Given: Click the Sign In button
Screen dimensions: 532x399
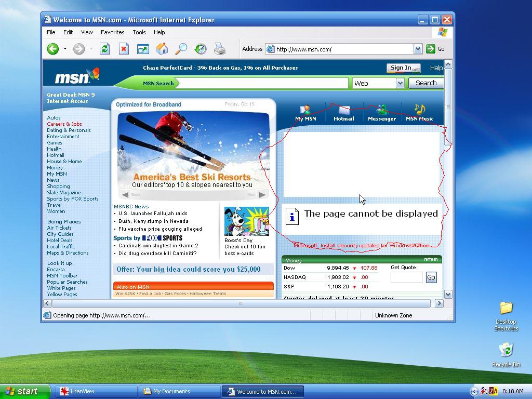Looking at the screenshot, I should (404, 68).
